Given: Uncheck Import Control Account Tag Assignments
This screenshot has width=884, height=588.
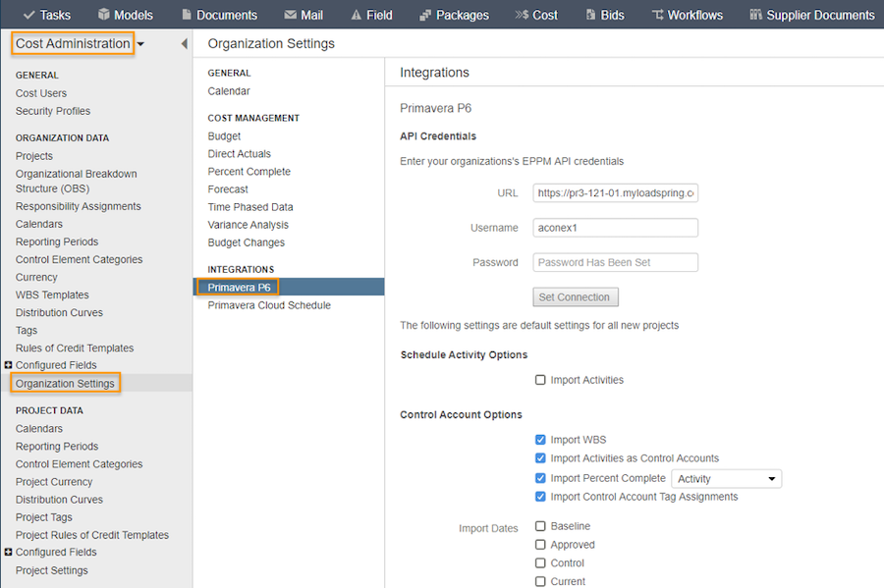Looking at the screenshot, I should (x=540, y=496).
